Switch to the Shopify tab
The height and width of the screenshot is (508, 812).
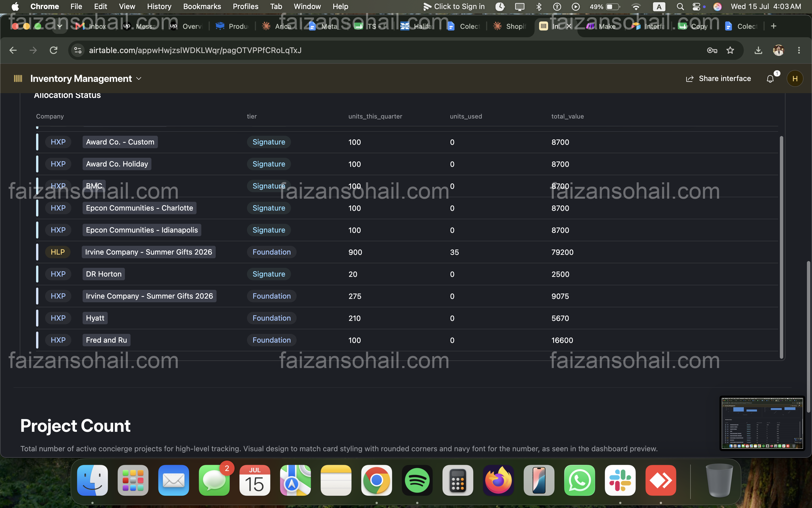coord(510,26)
